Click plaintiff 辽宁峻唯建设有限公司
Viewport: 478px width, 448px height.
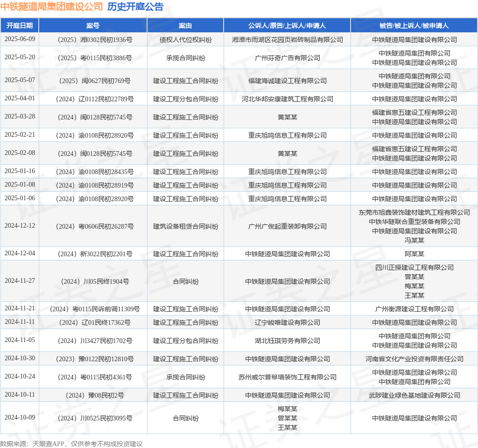287,322
